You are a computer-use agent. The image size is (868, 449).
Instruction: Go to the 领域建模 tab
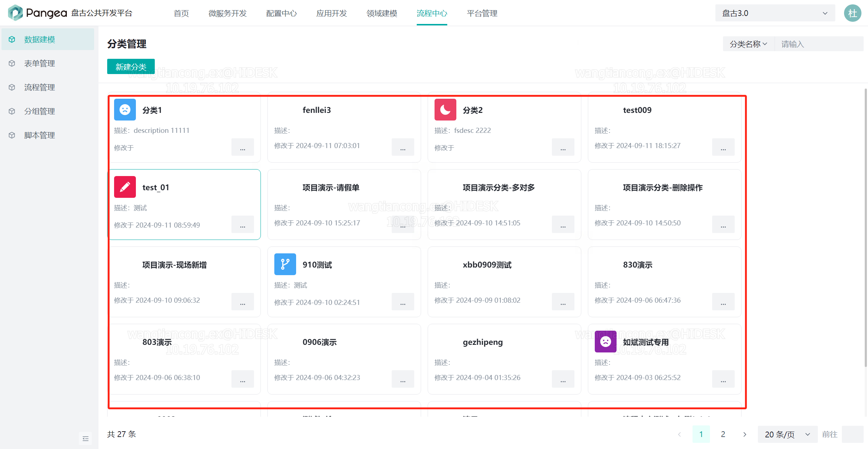tap(382, 13)
